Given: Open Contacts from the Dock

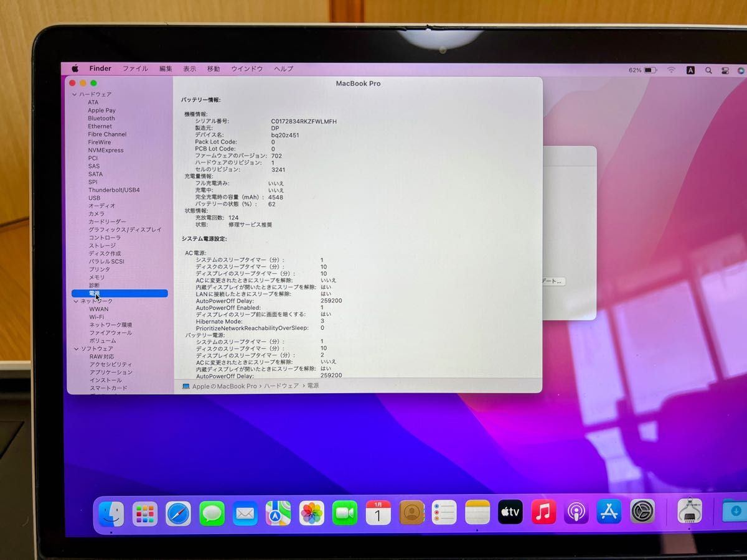Looking at the screenshot, I should (x=411, y=513).
